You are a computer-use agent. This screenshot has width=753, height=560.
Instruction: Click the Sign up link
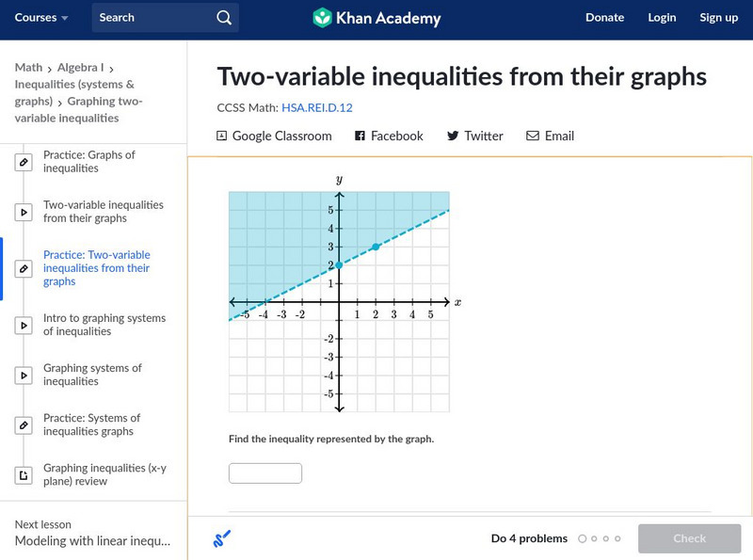click(x=718, y=18)
